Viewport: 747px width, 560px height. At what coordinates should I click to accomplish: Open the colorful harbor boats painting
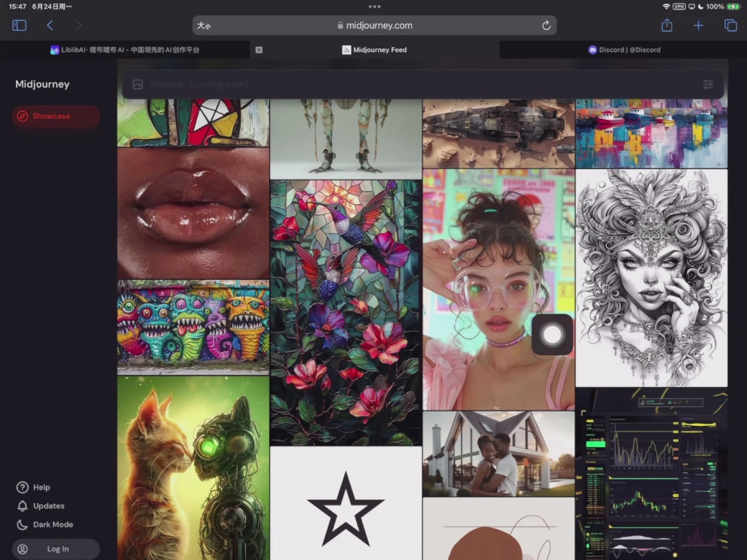[651, 133]
